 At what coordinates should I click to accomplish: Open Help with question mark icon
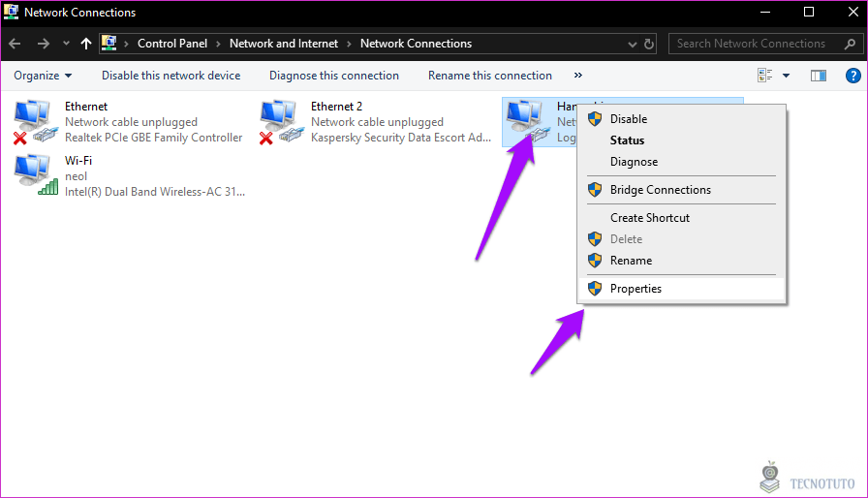[x=853, y=76]
